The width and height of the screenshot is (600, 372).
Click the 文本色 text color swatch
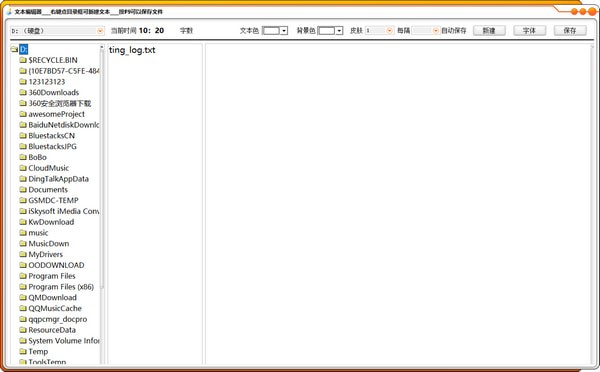click(x=271, y=31)
